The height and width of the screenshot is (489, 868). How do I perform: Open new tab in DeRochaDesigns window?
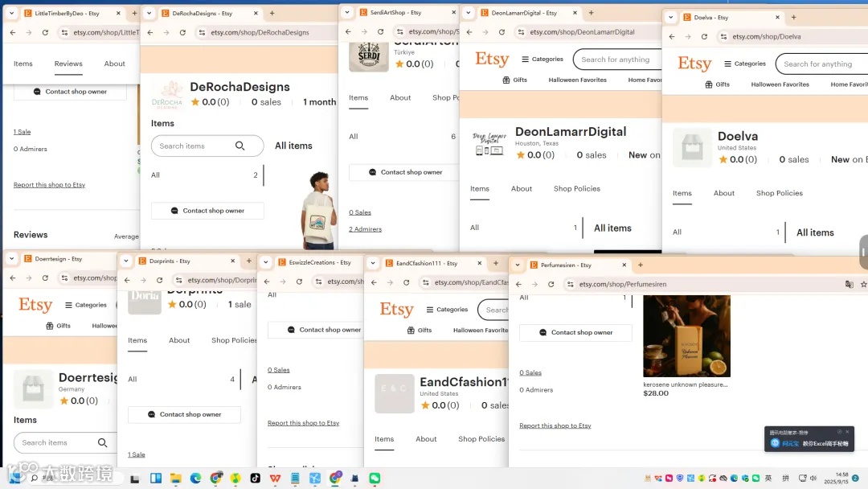[272, 13]
